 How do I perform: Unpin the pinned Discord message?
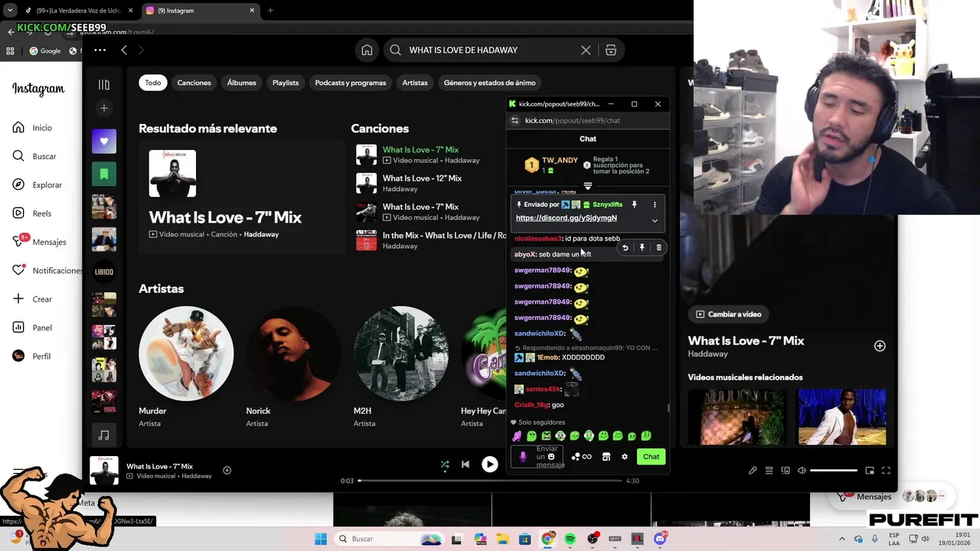[x=634, y=205]
